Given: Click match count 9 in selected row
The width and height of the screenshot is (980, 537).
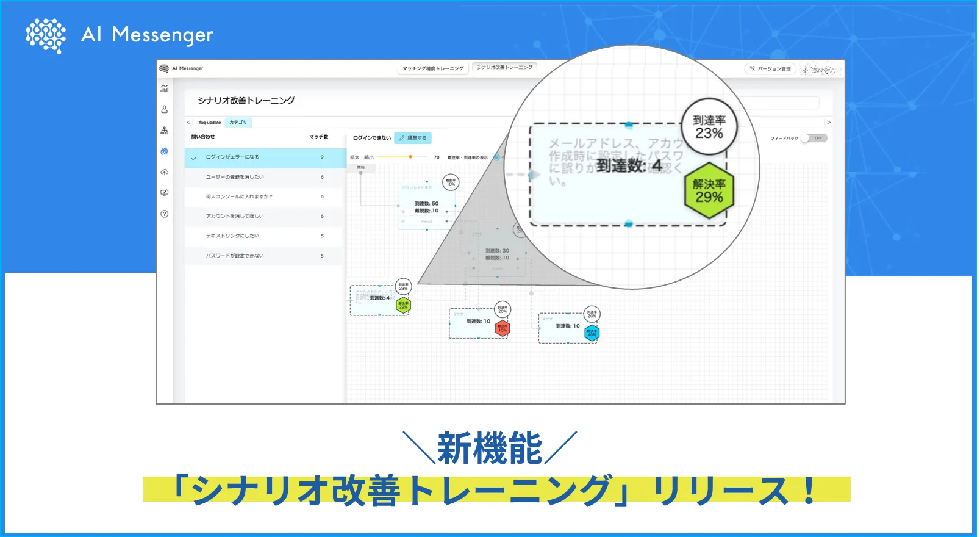Looking at the screenshot, I should click(x=322, y=157).
